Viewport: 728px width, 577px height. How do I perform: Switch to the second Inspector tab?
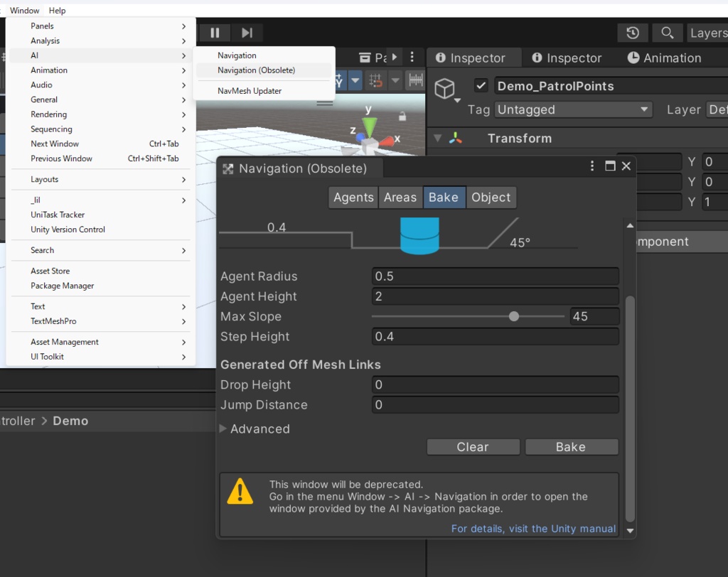(x=567, y=58)
